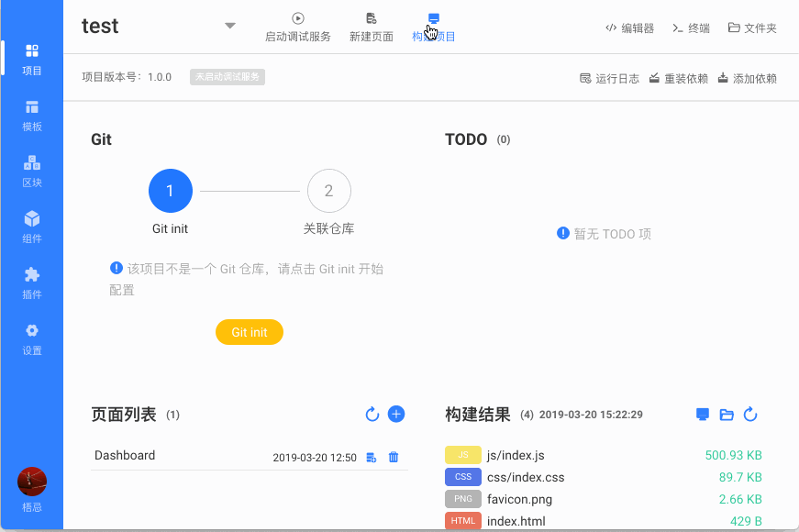Open the 组件 (Component) sidebar section

(31, 227)
